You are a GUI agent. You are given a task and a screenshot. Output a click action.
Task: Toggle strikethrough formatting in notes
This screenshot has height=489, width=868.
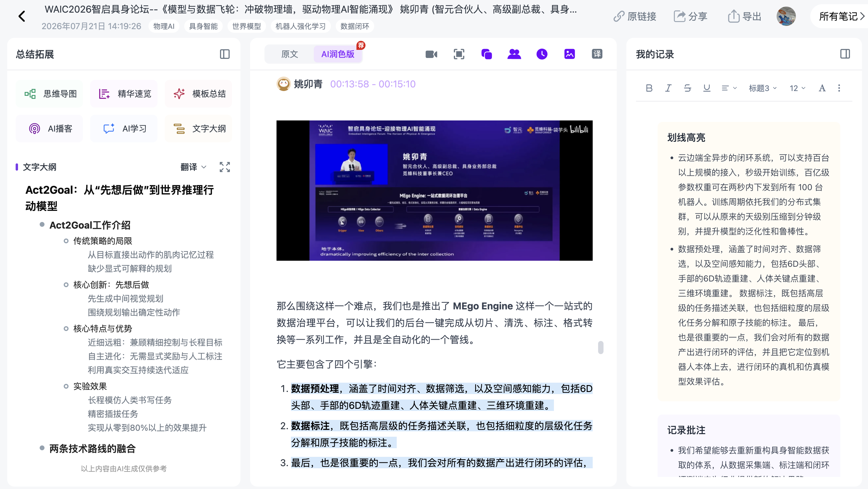point(687,88)
